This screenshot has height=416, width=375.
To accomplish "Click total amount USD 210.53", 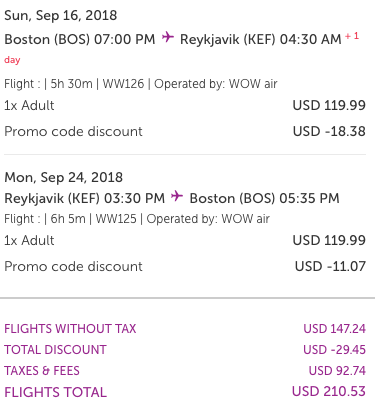I will (329, 391).
